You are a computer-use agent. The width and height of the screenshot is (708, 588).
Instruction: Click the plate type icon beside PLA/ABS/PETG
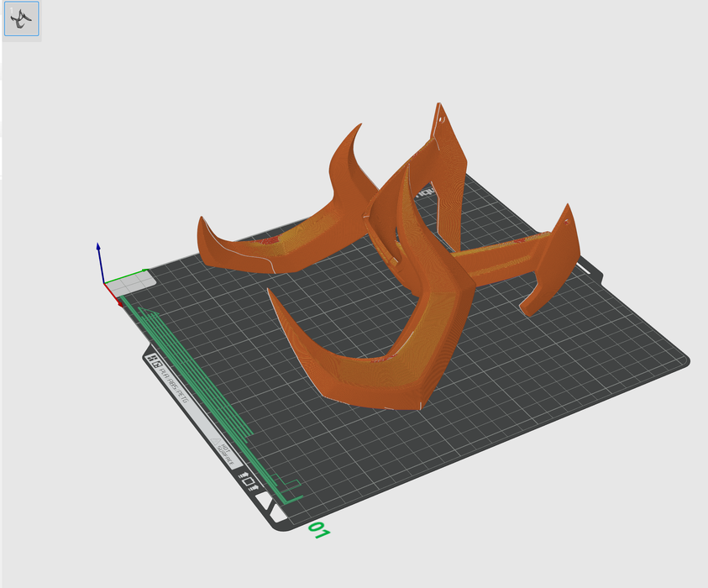tap(153, 360)
